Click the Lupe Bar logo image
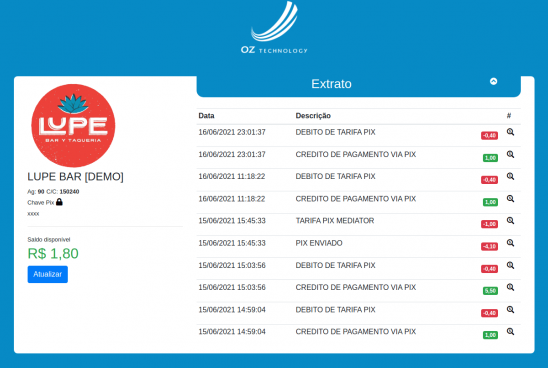 (73, 125)
